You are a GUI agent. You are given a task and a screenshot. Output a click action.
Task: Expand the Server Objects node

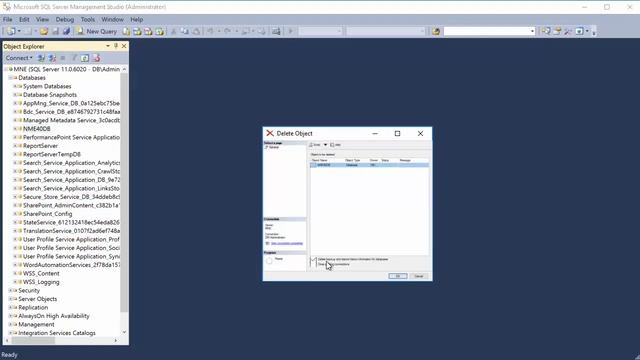[x=10, y=299]
